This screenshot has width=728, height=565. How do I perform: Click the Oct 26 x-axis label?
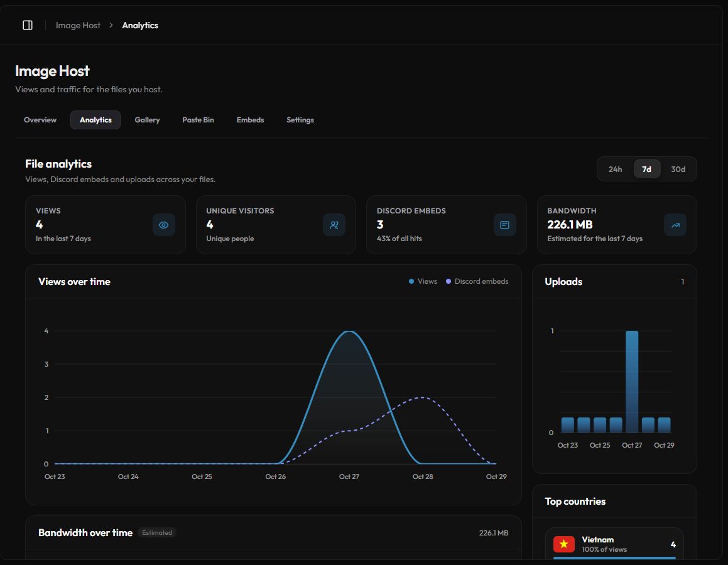click(x=275, y=476)
